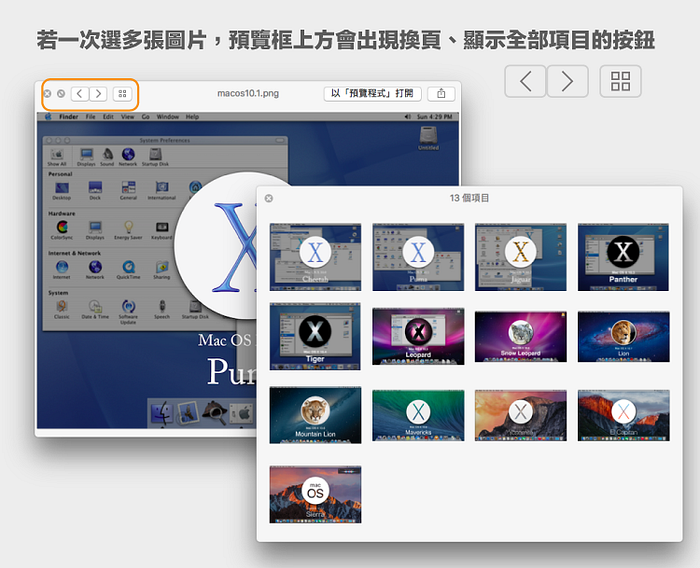Select the Tiger thumbnail
Viewport: 700px width, 568px height.
pos(315,336)
